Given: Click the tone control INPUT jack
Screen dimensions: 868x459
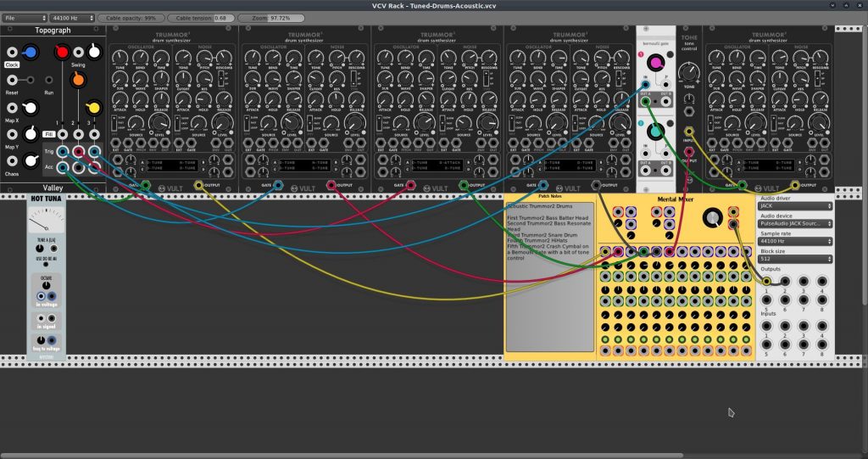Looking at the screenshot, I should point(688,132).
